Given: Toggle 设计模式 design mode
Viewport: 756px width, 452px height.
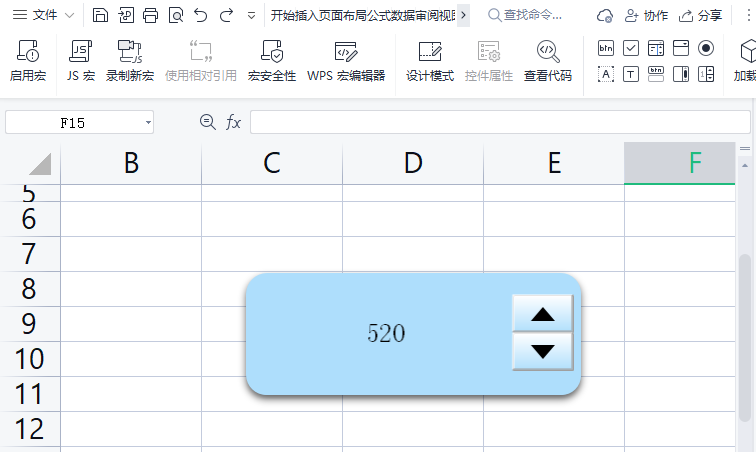Looking at the screenshot, I should (x=430, y=60).
